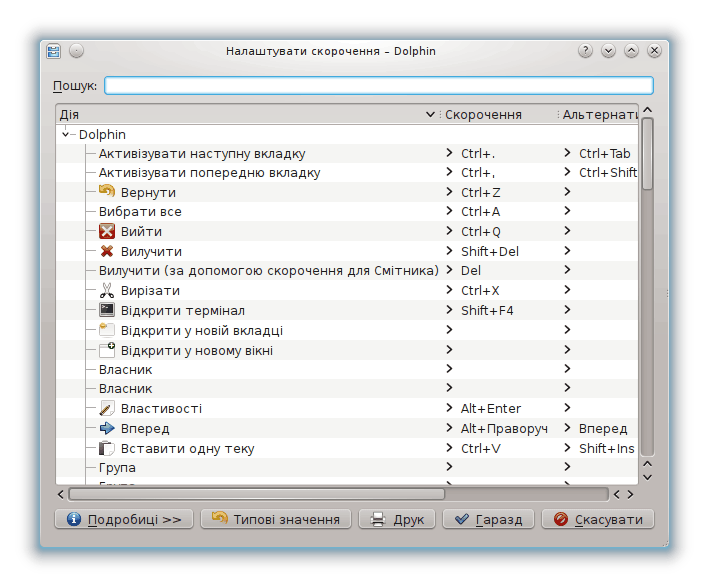Click the new window icon beside Відкрити у новому вікні
Image resolution: width=709 pixels, height=587 pixels.
click(x=107, y=350)
